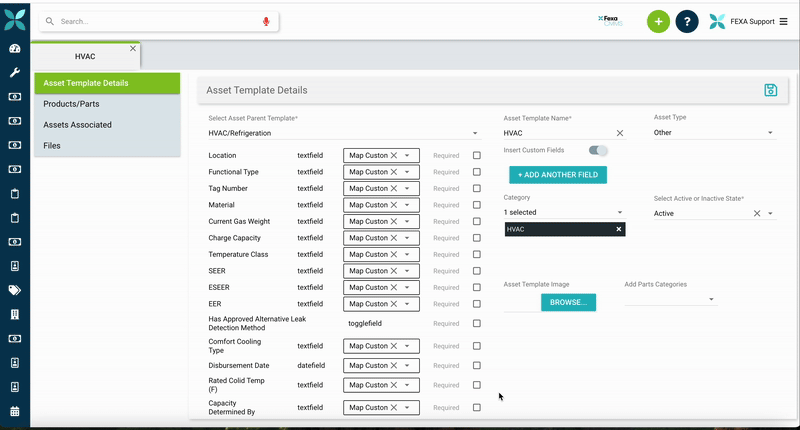Remove the HVAC category chip

point(618,229)
